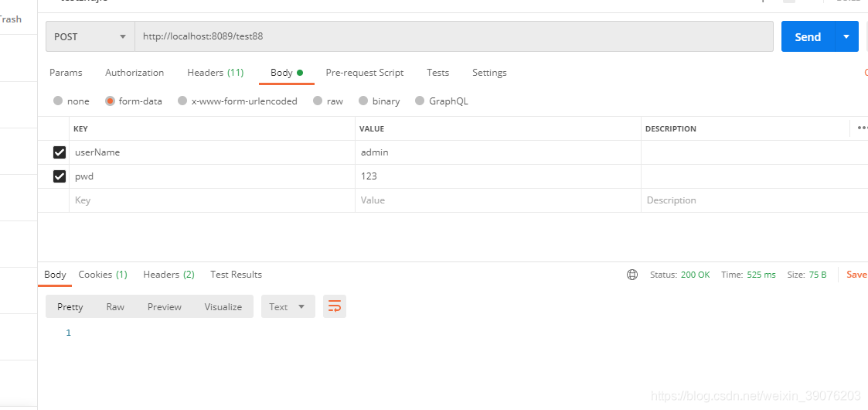Click the request URL field
The image size is (868, 410).
(x=454, y=36)
